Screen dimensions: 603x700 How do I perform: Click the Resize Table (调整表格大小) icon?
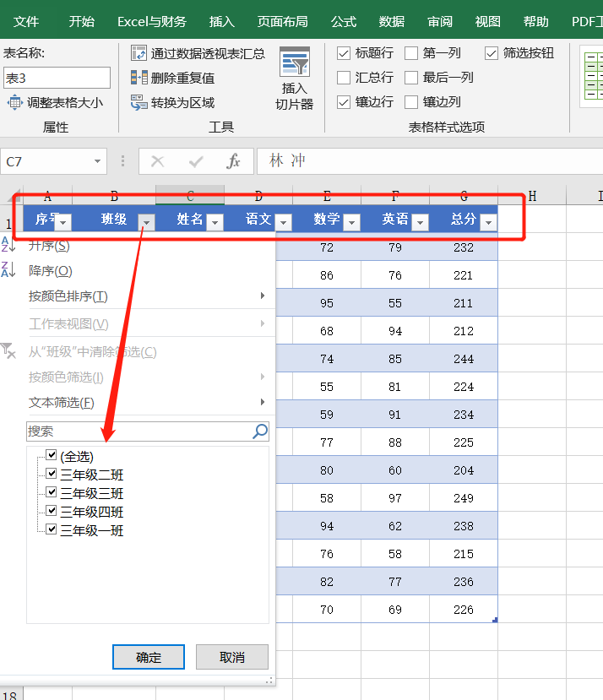[14, 102]
